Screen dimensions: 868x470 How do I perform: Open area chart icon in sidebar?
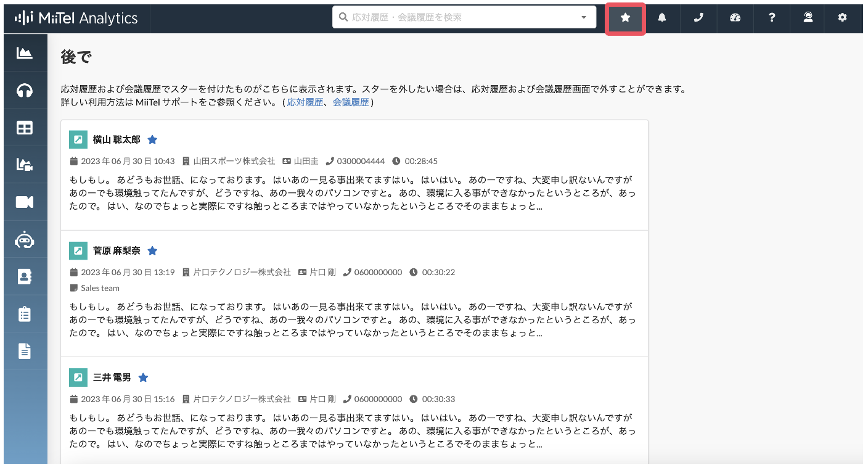[25, 53]
